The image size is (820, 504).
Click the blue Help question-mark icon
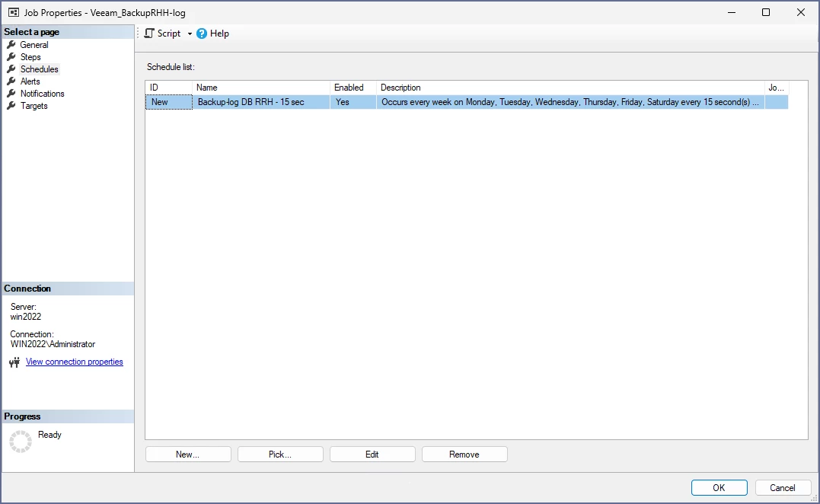[x=201, y=33]
